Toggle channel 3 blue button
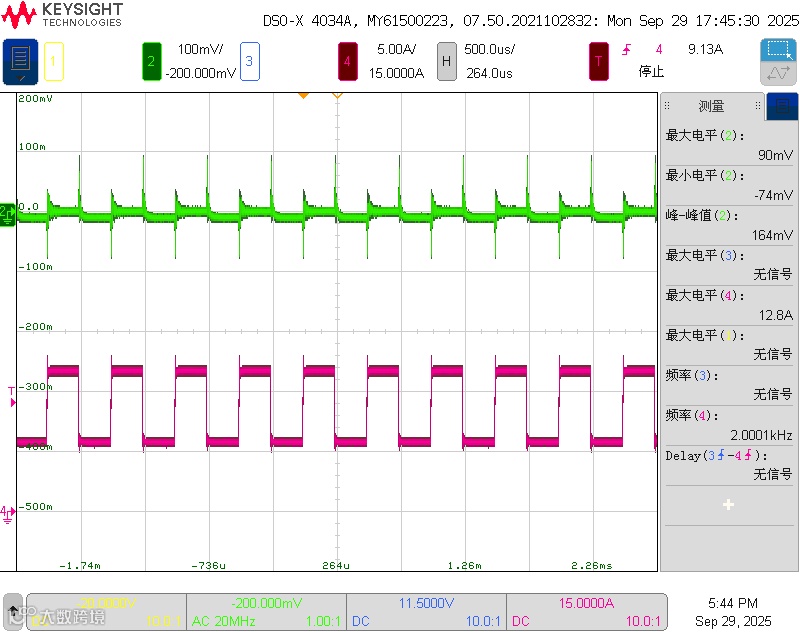Image resolution: width=800 pixels, height=632 pixels. point(249,61)
